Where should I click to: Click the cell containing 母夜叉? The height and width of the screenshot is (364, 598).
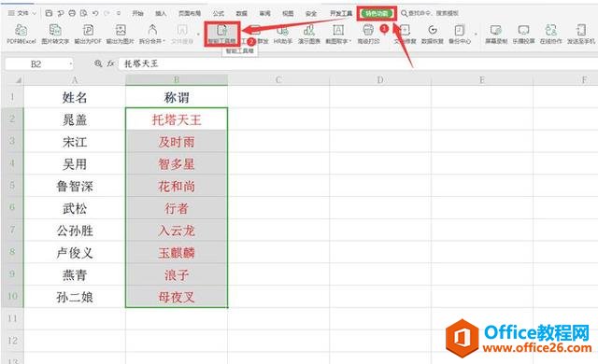click(x=177, y=296)
